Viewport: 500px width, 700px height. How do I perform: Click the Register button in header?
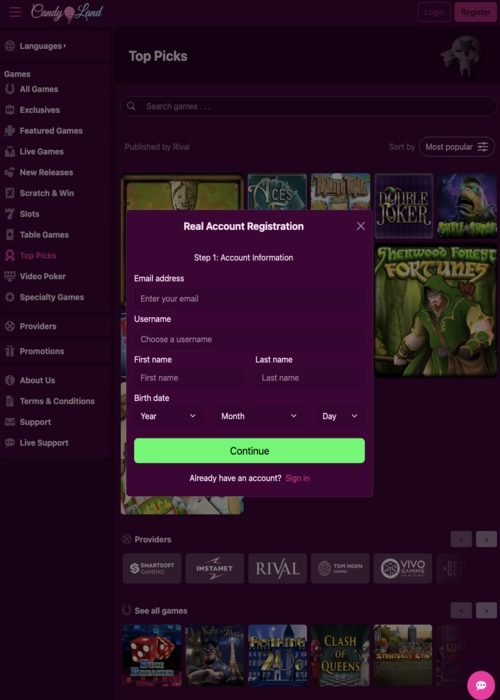475,12
